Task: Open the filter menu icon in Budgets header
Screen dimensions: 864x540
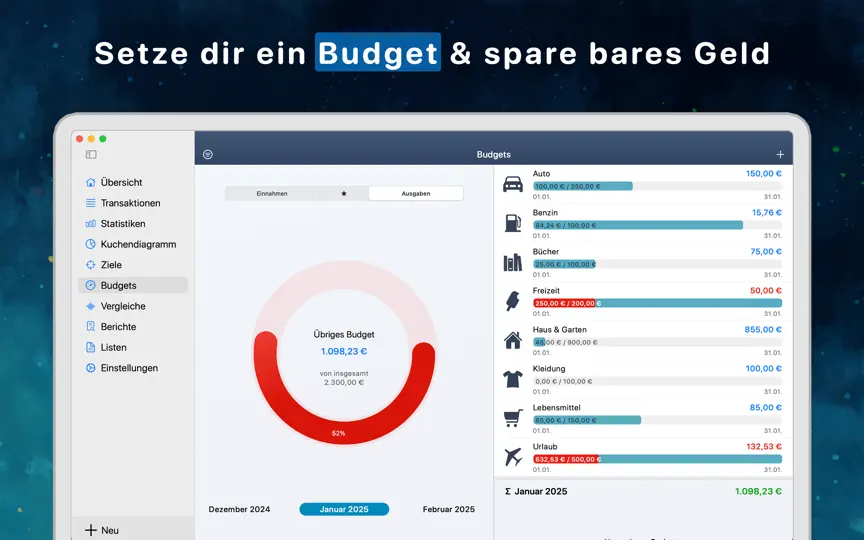Action: [x=208, y=155]
